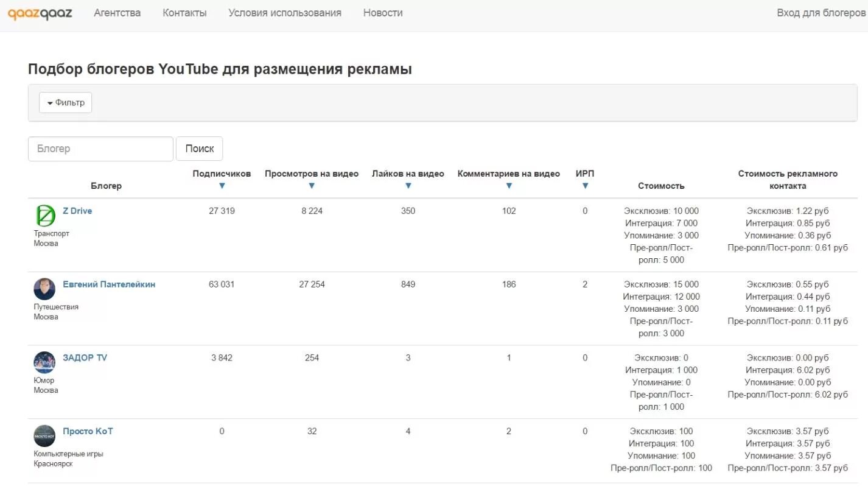
Task: Sort by Комментариев на видео arrow
Action: point(509,186)
